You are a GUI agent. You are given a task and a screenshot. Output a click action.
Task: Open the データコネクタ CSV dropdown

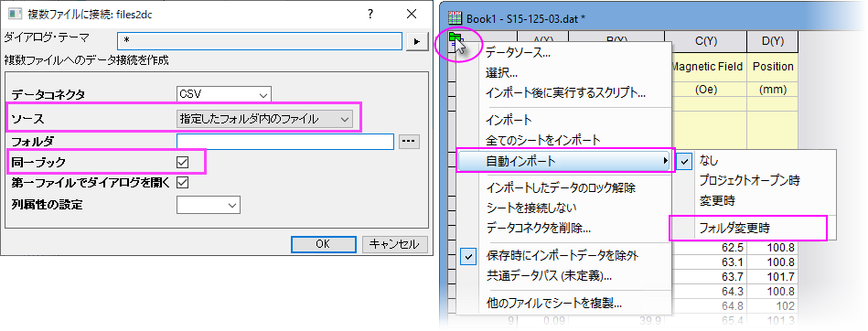224,94
